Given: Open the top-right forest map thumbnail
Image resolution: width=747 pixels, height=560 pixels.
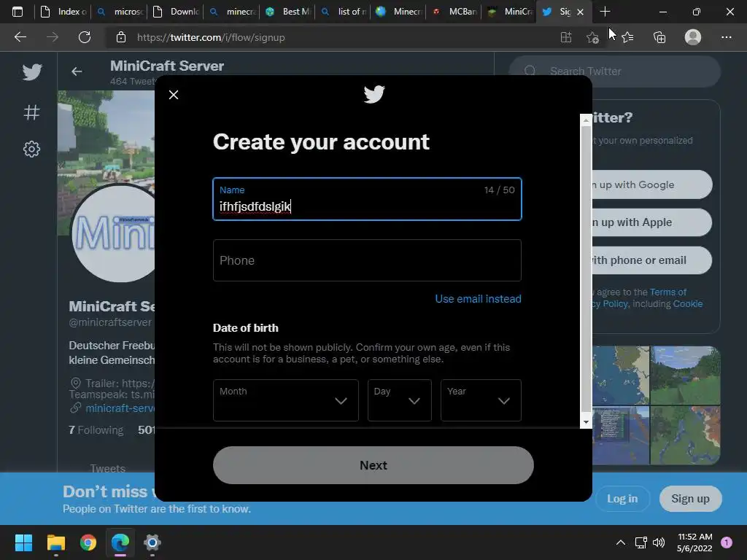Looking at the screenshot, I should pos(685,376).
